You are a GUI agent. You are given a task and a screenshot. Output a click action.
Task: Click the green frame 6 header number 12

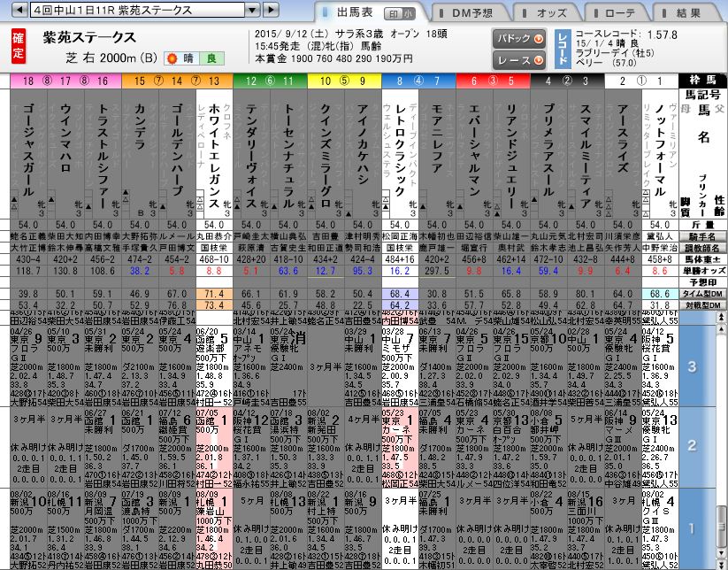(251, 81)
